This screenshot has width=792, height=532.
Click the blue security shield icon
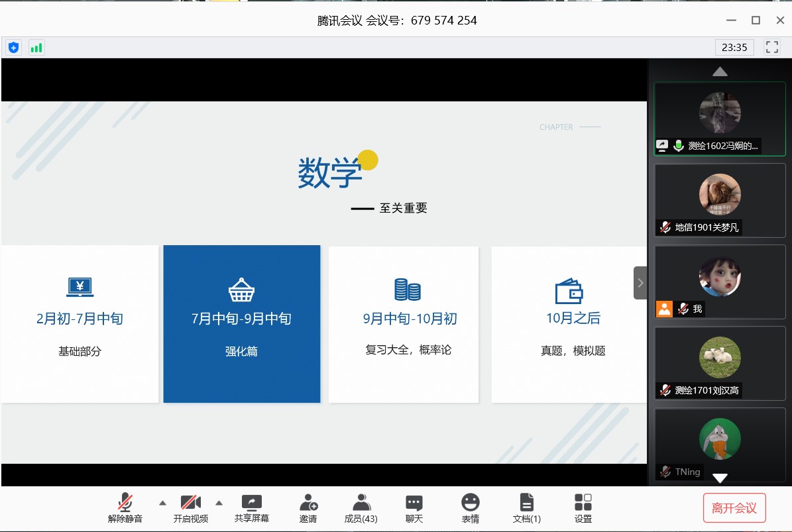tap(14, 48)
